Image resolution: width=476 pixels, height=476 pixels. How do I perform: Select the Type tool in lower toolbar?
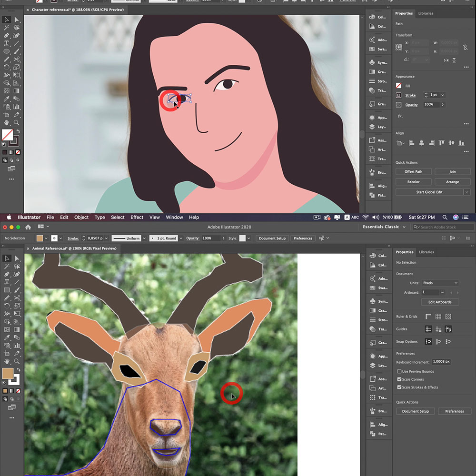point(6,282)
